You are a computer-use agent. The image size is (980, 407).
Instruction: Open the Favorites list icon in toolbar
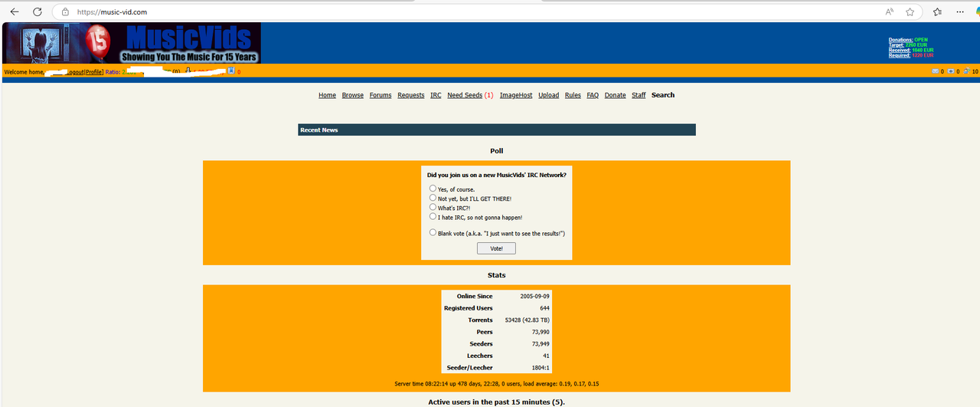938,11
